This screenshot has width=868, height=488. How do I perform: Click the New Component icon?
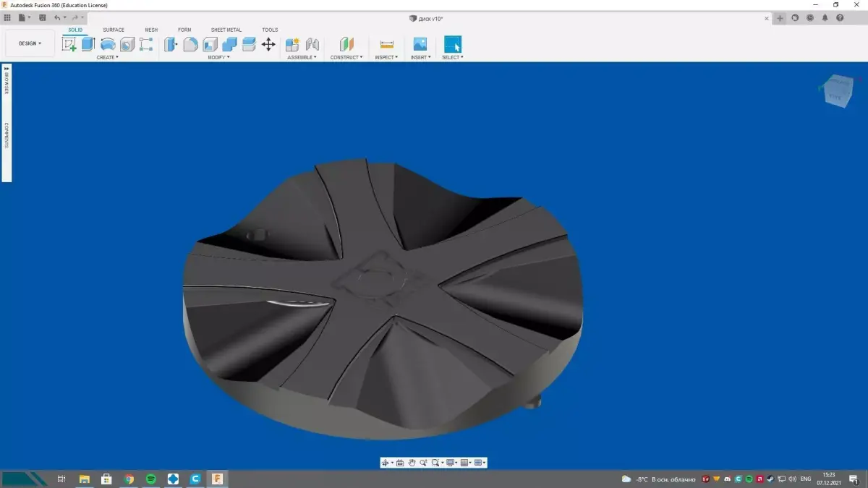(293, 44)
